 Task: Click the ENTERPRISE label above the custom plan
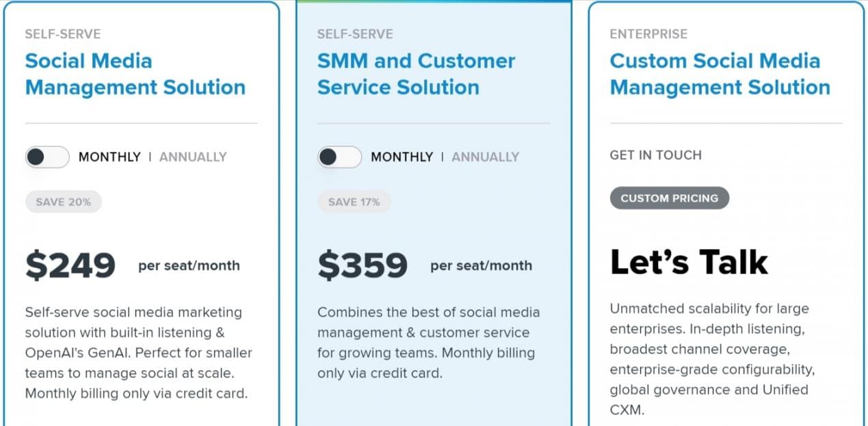coord(648,34)
